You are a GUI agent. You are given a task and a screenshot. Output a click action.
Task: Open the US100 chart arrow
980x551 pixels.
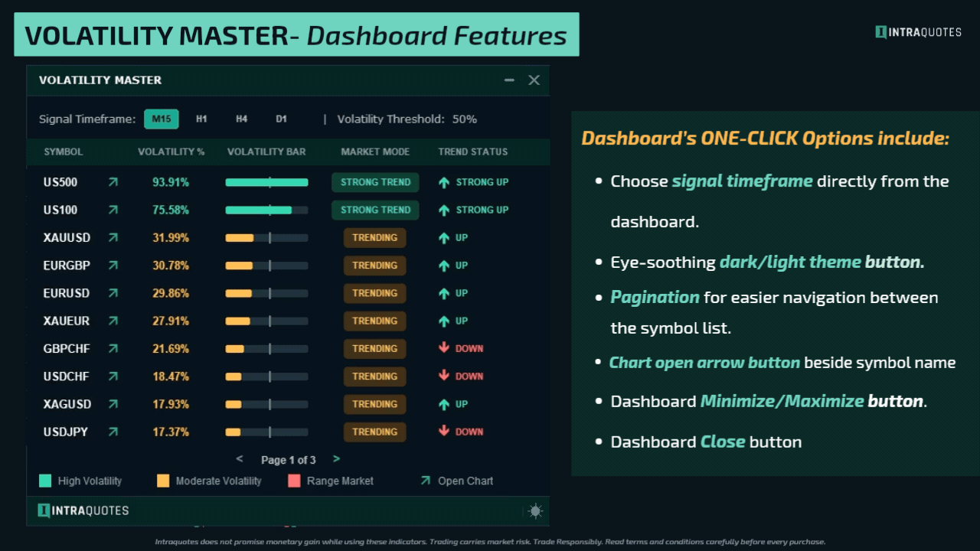coord(113,210)
